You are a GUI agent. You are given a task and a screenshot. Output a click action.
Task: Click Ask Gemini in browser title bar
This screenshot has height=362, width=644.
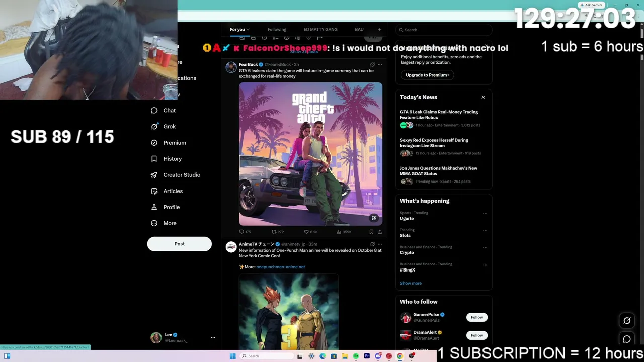pyautogui.click(x=591, y=5)
